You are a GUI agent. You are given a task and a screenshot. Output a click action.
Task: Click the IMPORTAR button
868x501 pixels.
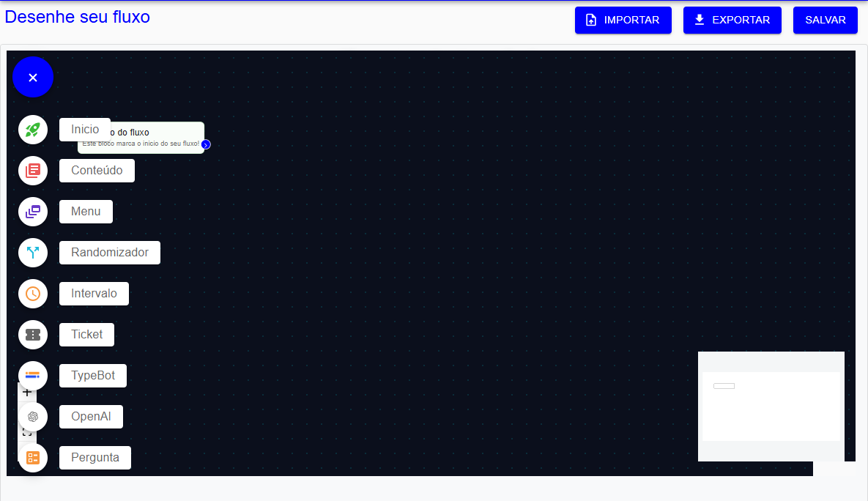pos(623,21)
